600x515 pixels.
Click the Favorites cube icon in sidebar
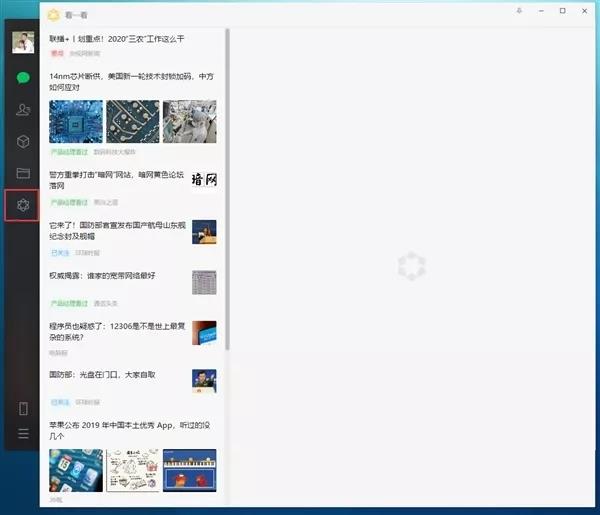point(22,141)
